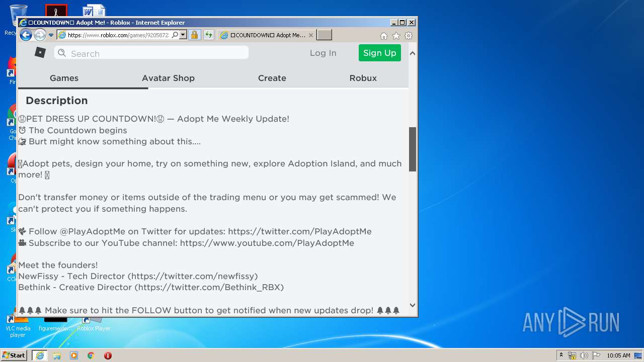The image size is (644, 362).
Task: Click the NewFissy Tech Director line
Action: coord(138,276)
